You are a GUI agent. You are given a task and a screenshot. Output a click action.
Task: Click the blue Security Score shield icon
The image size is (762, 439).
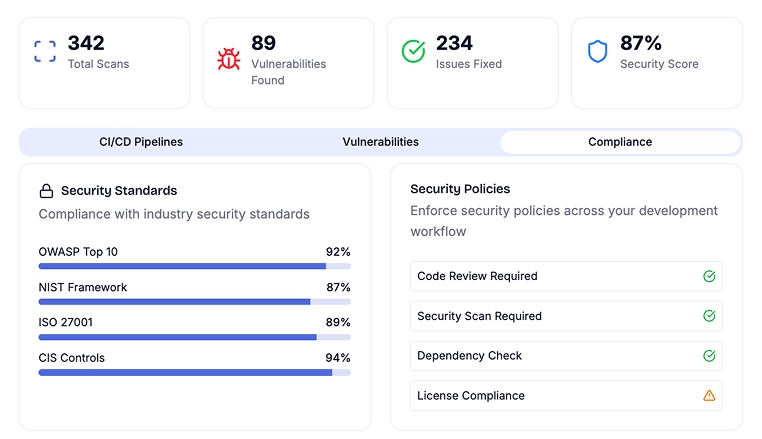(x=597, y=52)
